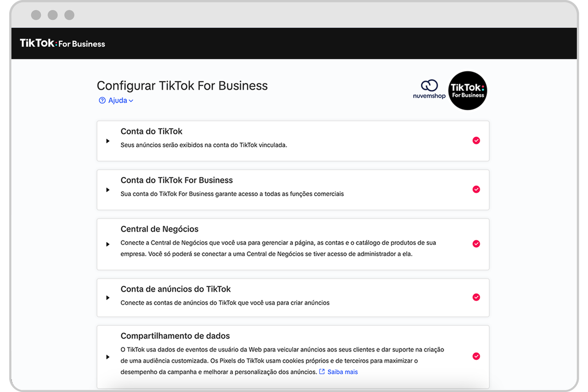The image size is (588, 392).
Task: Click the check mark for Conta do TikTok For Business
Action: click(x=476, y=189)
